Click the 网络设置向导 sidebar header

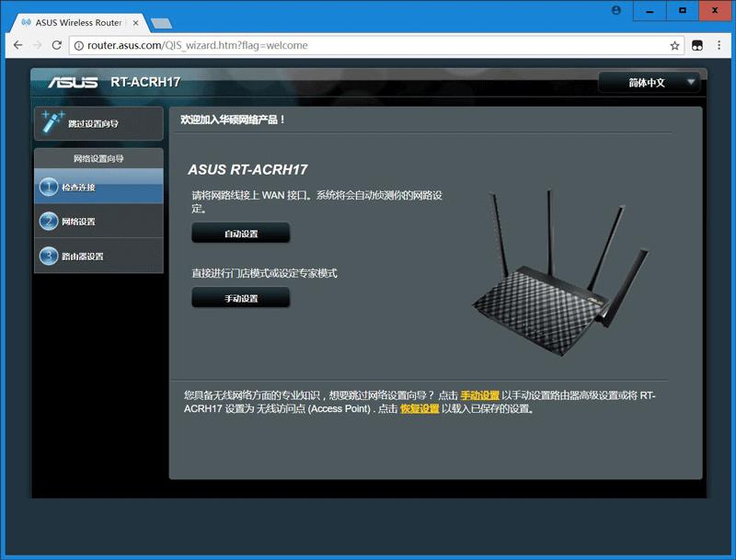[98, 158]
